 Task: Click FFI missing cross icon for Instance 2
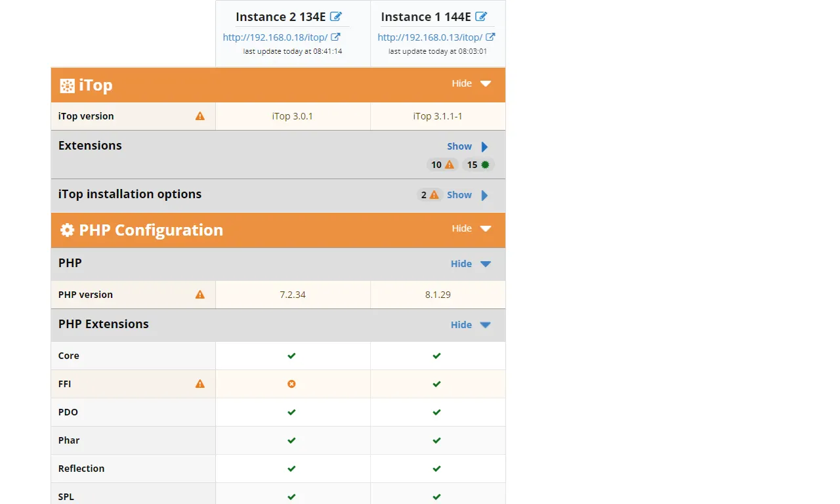(291, 384)
